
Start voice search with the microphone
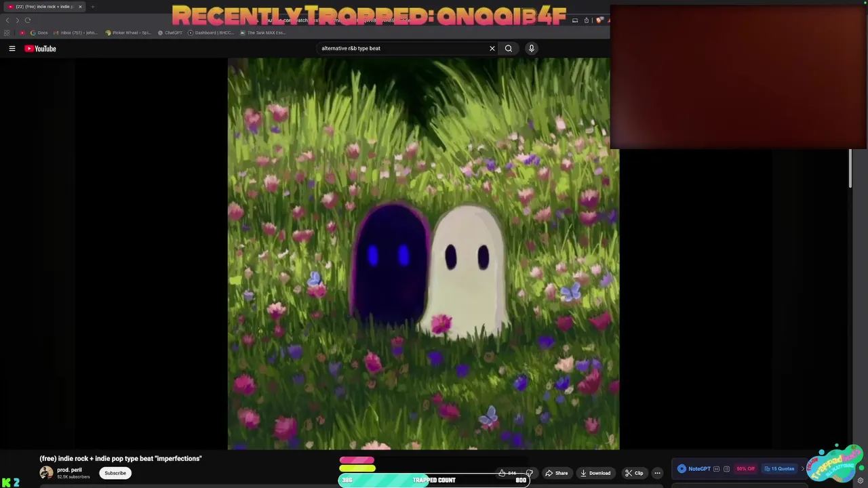pos(531,48)
